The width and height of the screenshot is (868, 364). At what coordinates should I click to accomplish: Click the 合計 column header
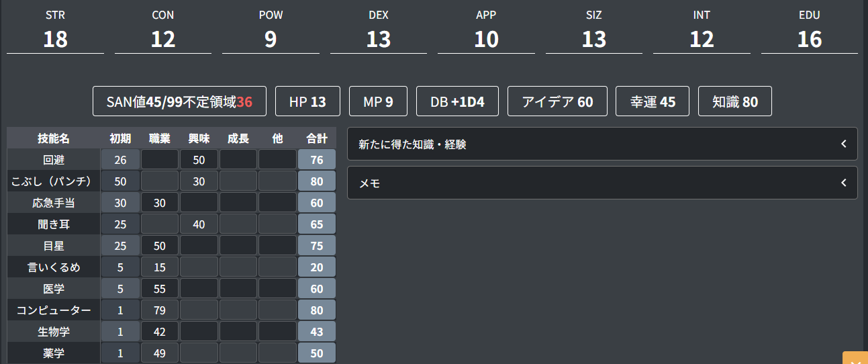[317, 138]
